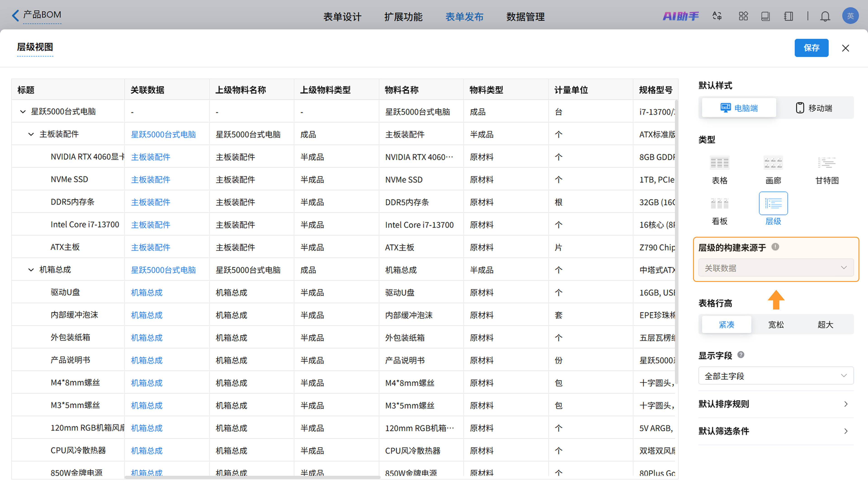The width and height of the screenshot is (868, 488).
Task: Click the back arrow beside 产品BOM
Action: 15,16
